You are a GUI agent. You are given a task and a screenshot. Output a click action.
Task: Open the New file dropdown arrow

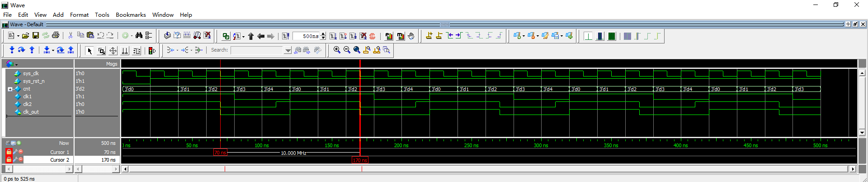click(x=18, y=36)
